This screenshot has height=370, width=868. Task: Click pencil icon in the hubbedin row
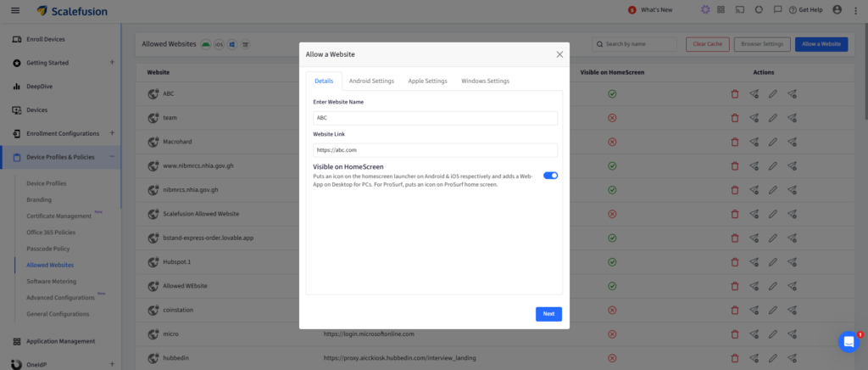[773, 358]
